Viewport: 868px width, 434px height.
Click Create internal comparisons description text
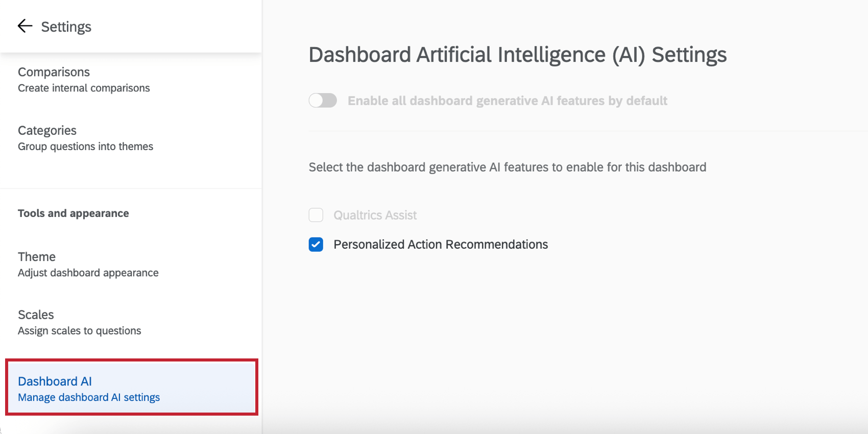(84, 88)
